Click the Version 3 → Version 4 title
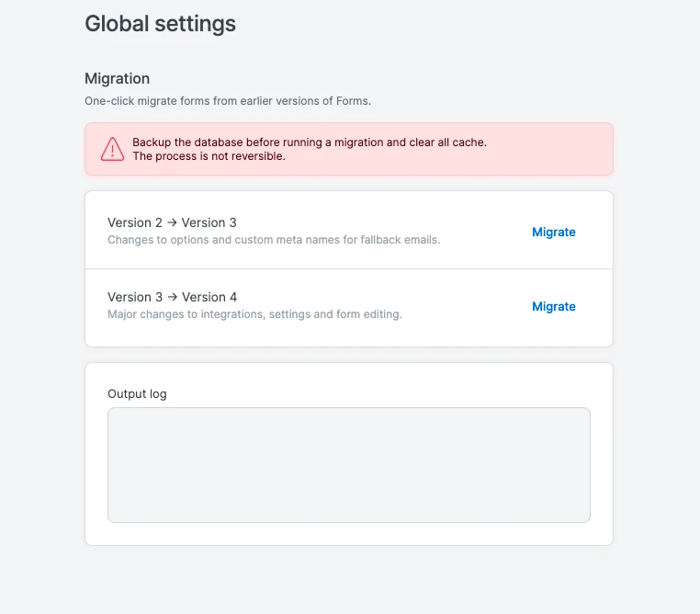The width and height of the screenshot is (700, 614). [172, 297]
